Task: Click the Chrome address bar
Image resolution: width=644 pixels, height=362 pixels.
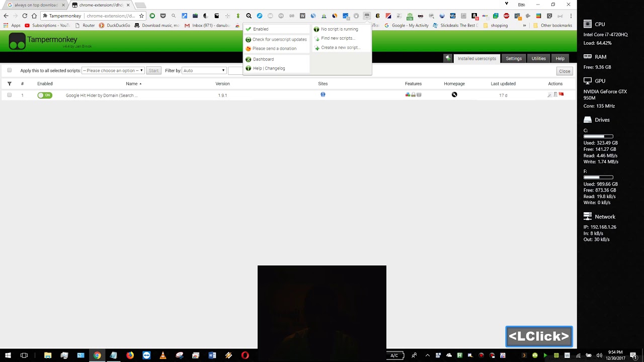Action: click(x=93, y=16)
